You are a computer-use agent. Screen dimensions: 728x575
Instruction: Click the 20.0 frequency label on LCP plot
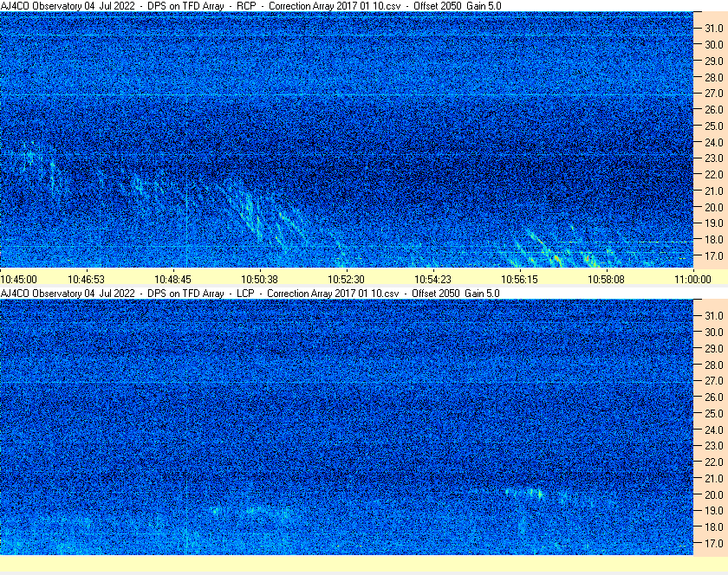pyautogui.click(x=714, y=494)
